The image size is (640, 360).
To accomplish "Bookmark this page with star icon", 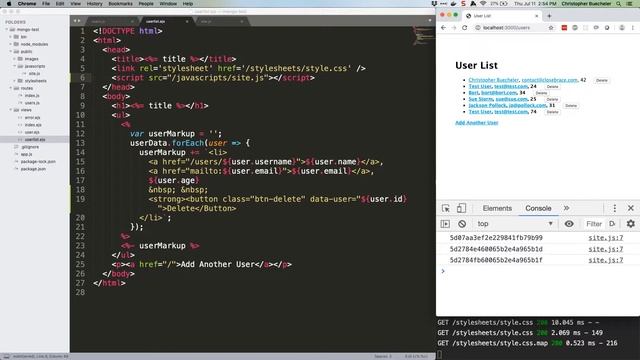I will pos(551,28).
